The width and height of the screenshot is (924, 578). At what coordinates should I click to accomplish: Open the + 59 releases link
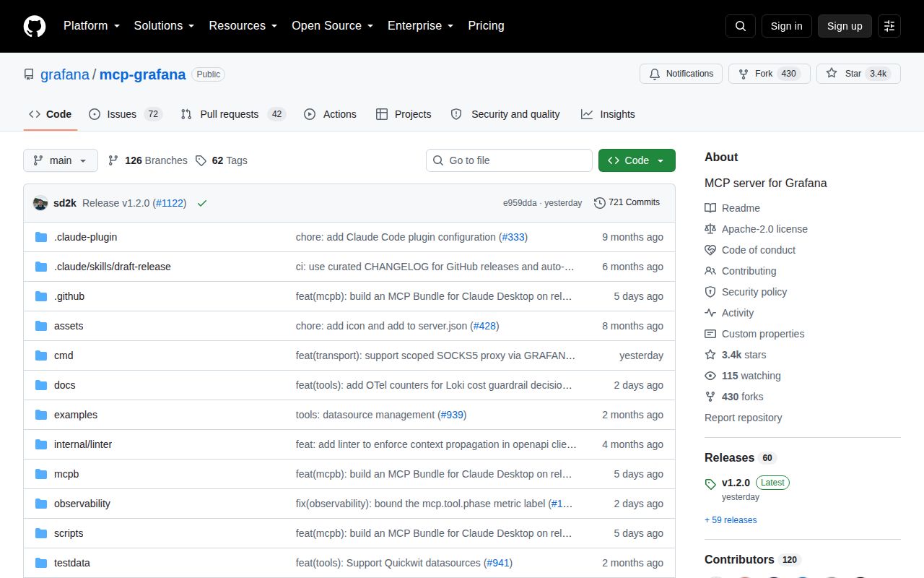pos(731,520)
